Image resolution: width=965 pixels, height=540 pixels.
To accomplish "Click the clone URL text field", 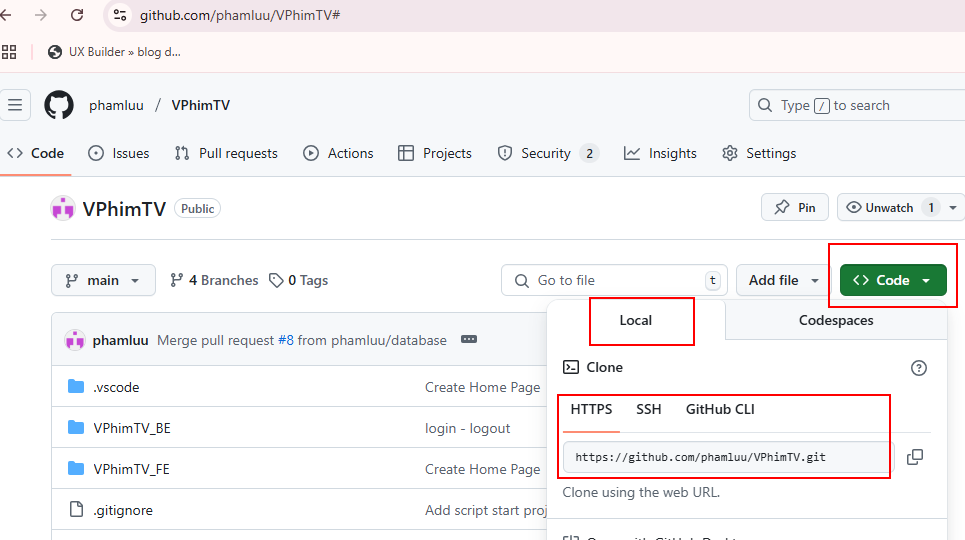I will 728,457.
